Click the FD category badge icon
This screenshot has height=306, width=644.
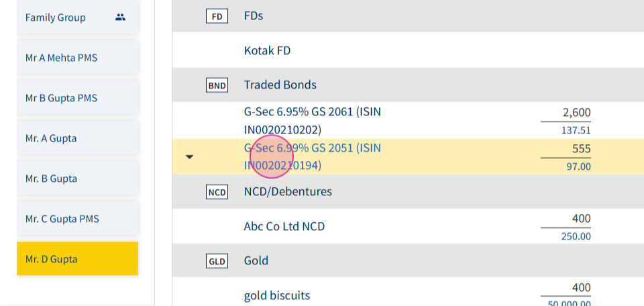pyautogui.click(x=217, y=16)
